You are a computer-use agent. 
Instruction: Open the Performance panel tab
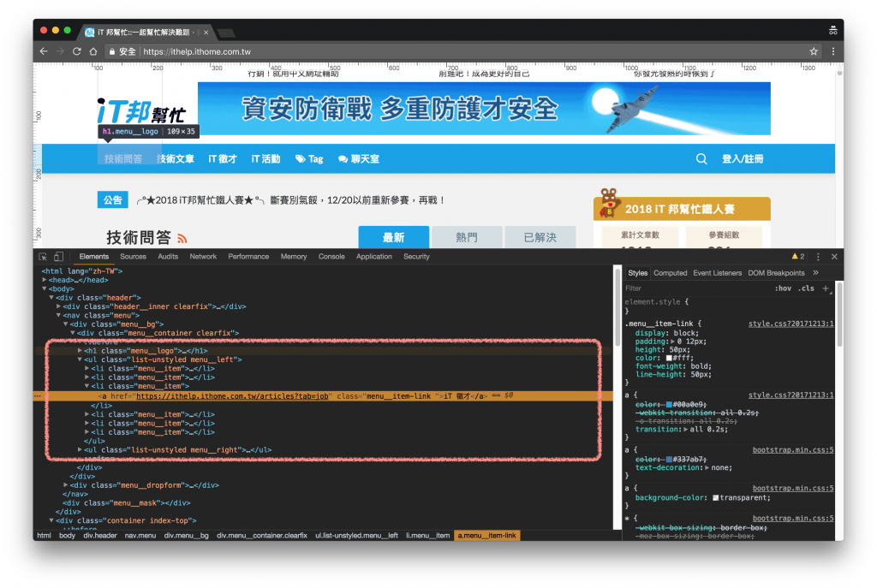click(x=248, y=257)
